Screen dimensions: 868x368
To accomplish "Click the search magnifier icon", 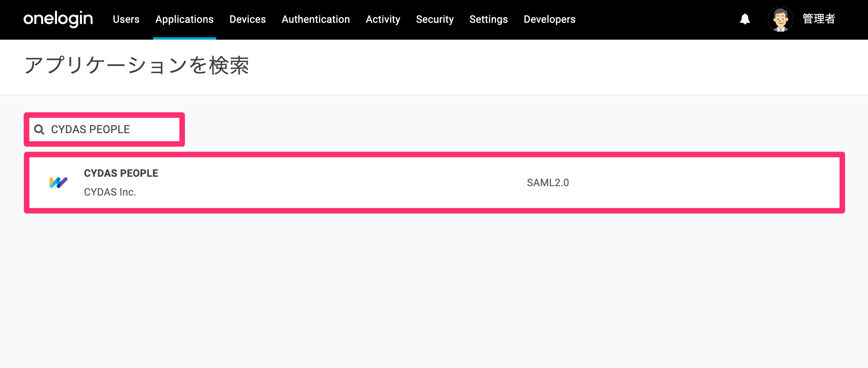I will [39, 129].
